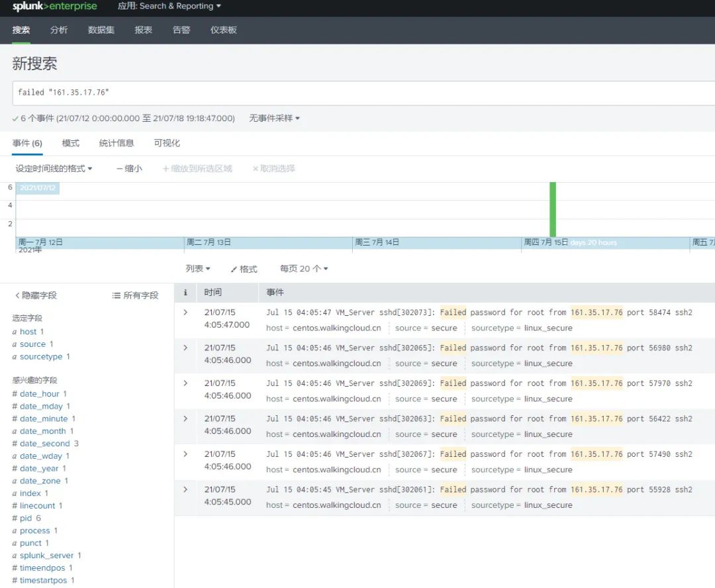Open the splunk_server field
Image resolution: width=715 pixels, height=588 pixels.
[46, 556]
